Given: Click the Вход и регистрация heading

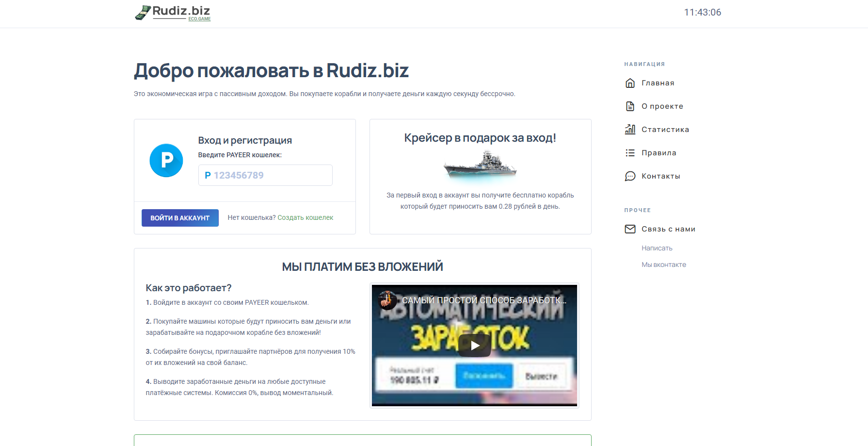Looking at the screenshot, I should [x=245, y=140].
